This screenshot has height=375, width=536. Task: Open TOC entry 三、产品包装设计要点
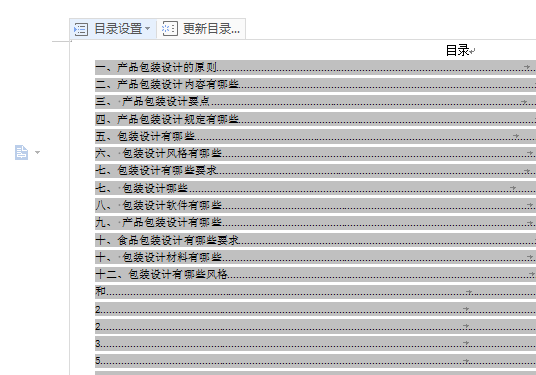point(316,102)
